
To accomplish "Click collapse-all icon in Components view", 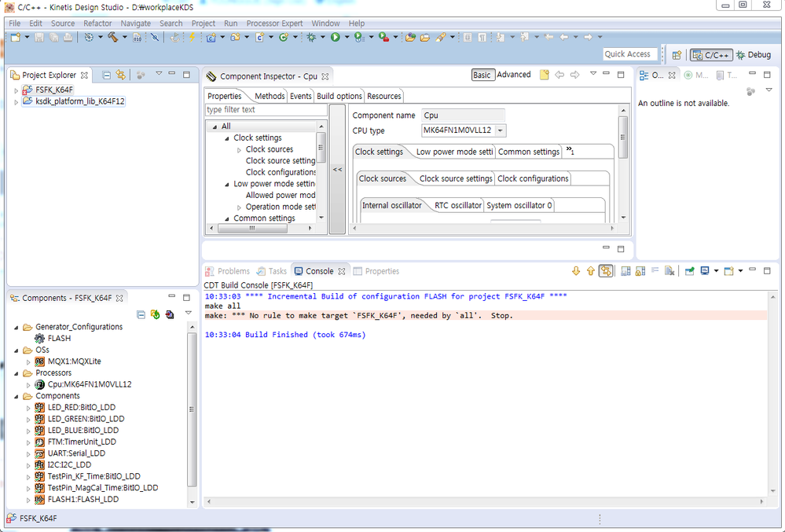I will pyautogui.click(x=141, y=314).
